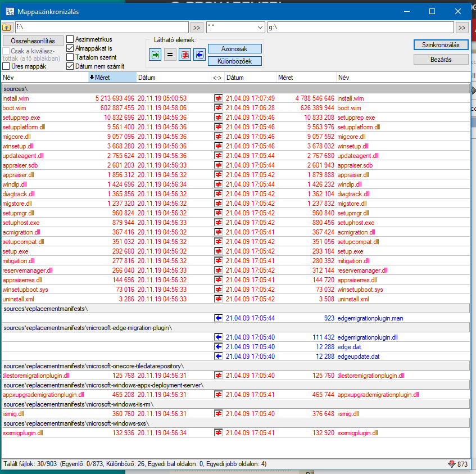Image resolution: width=476 pixels, height=474 pixels.
Task: Select left-side install.wim file name
Action: 16,98
